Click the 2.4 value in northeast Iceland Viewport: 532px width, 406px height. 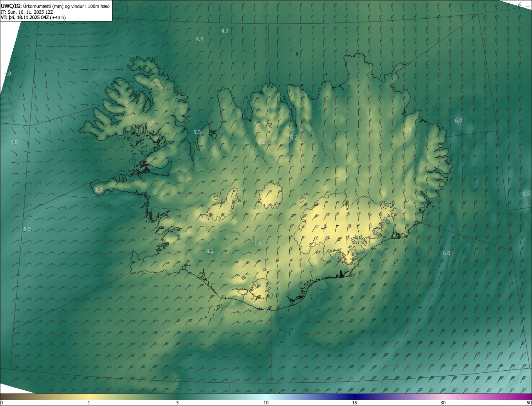(x=407, y=130)
